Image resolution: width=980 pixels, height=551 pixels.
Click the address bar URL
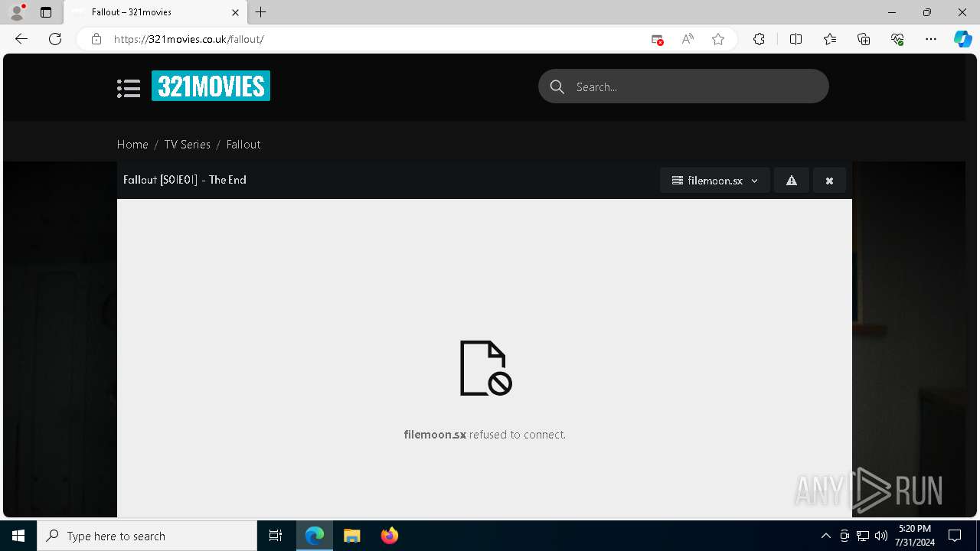[x=188, y=39]
